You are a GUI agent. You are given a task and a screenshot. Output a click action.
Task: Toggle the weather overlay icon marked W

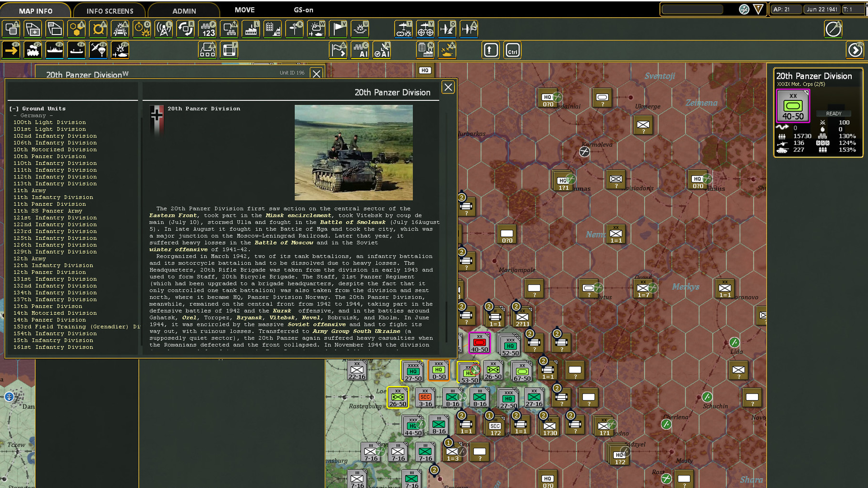pyautogui.click(x=316, y=29)
